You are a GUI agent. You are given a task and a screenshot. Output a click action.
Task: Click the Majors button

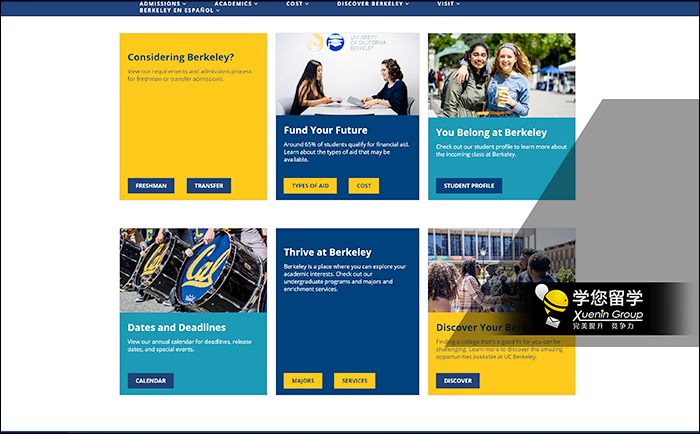tap(303, 380)
